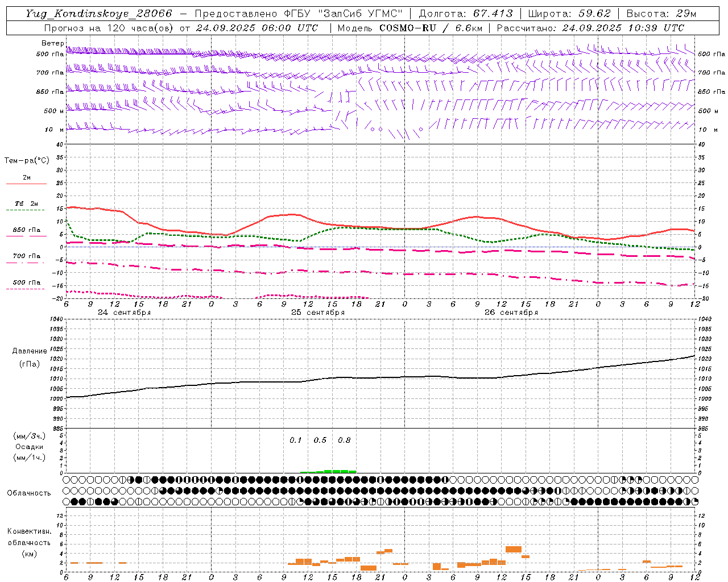Select the text ФГБУ "ЗапСиб УГМС" provider

pos(344,14)
